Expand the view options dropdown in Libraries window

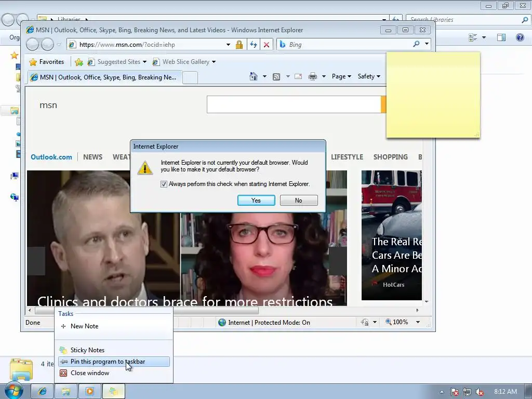484,37
